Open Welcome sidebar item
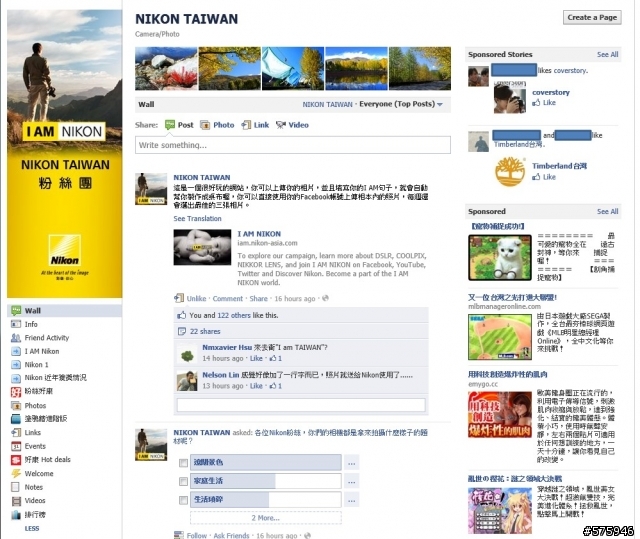This screenshot has height=539, width=640. [39, 473]
